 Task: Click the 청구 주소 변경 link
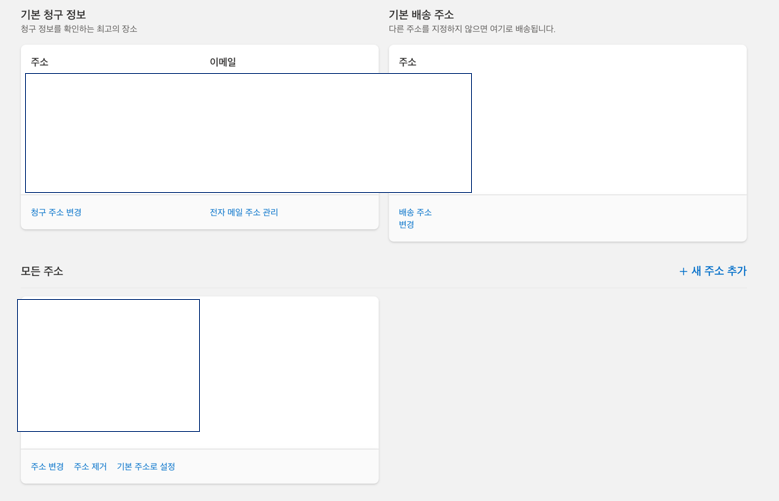(x=56, y=212)
